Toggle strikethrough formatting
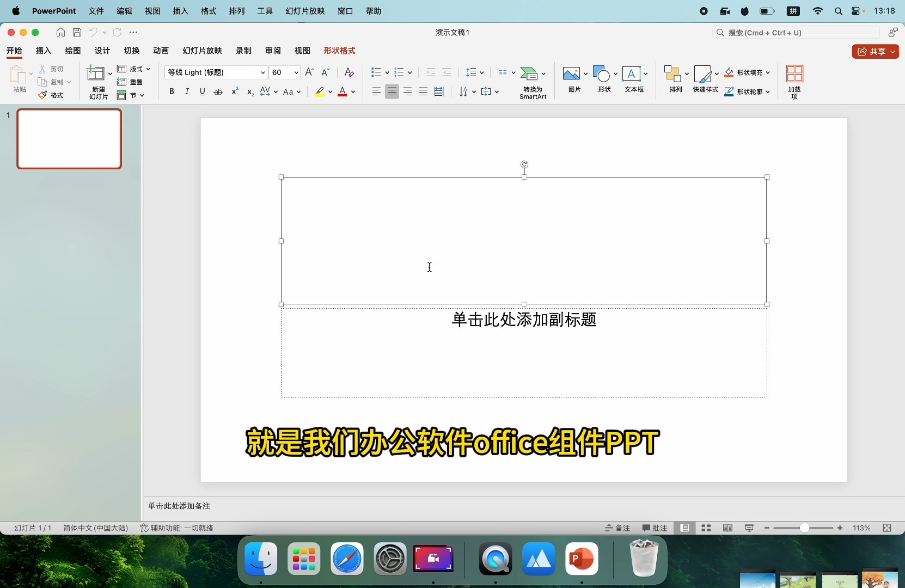 click(x=218, y=91)
